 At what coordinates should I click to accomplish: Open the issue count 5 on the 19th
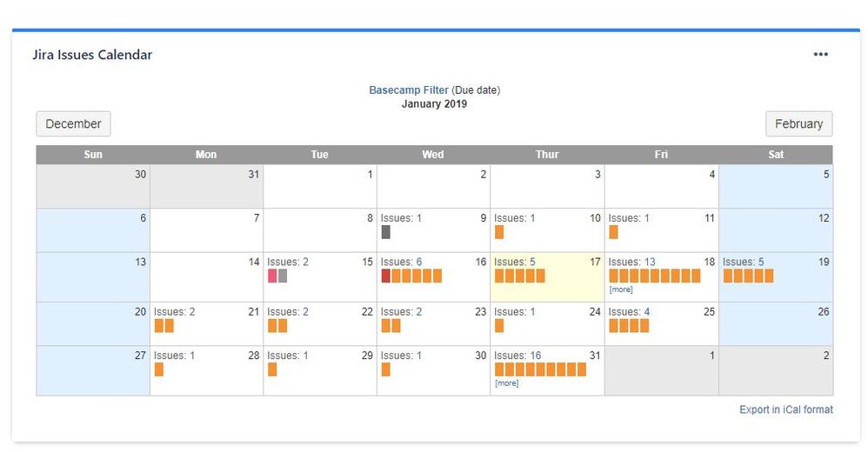[761, 262]
